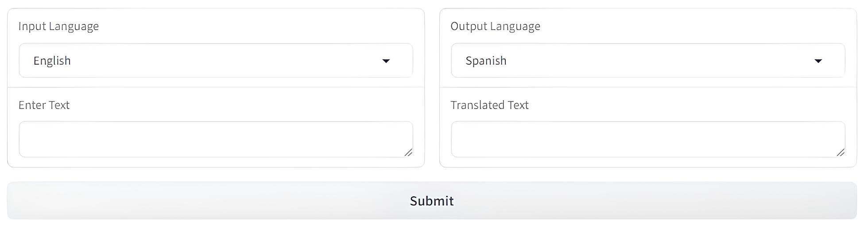This screenshot has width=868, height=234.
Task: Click the Translated Text label
Action: click(x=489, y=105)
